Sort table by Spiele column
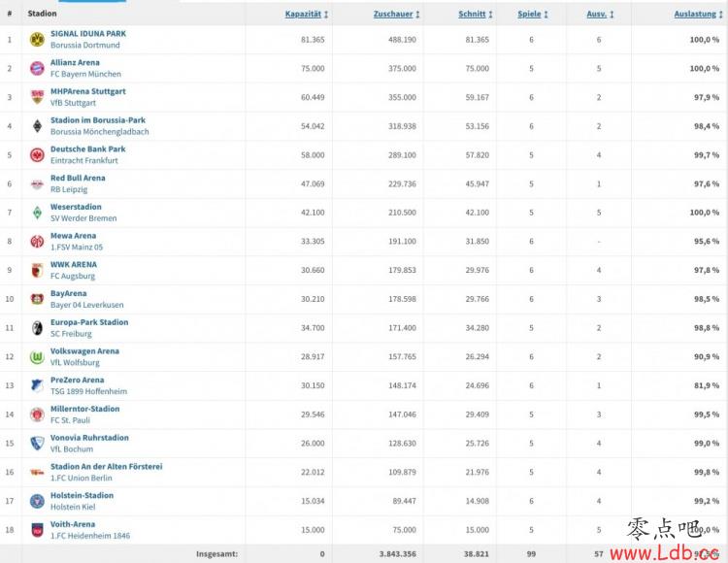The height and width of the screenshot is (563, 728). click(533, 14)
